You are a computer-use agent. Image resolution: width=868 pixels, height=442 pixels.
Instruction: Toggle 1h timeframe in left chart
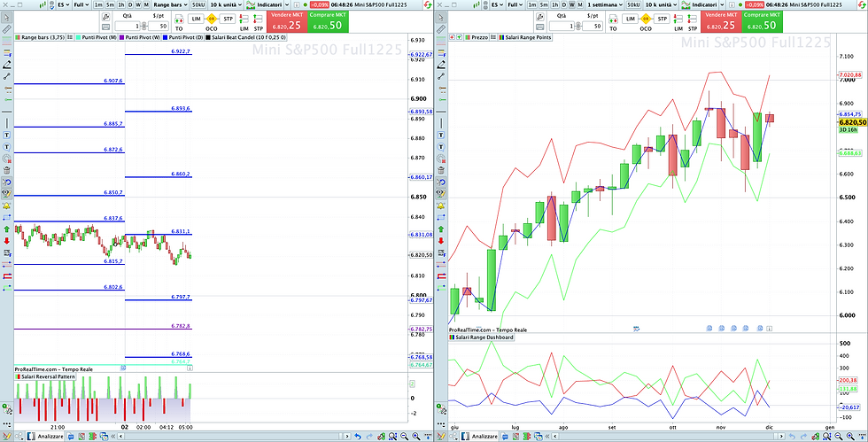pos(121,4)
